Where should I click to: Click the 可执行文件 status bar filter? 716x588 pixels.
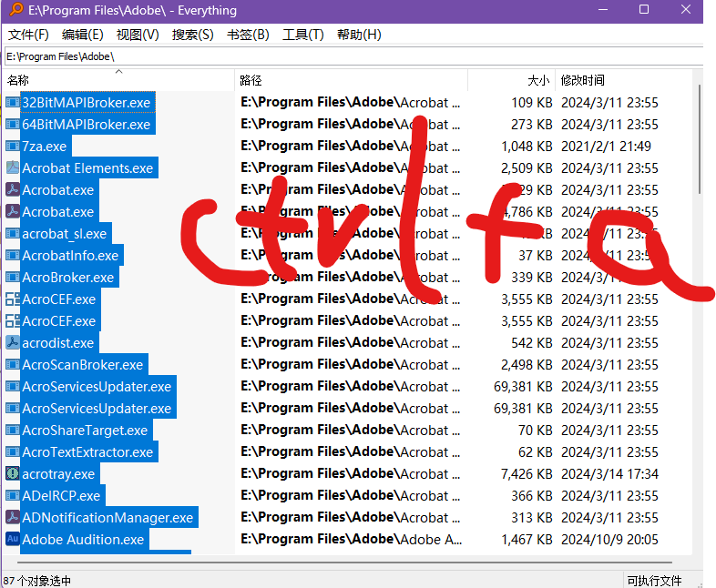point(654,580)
